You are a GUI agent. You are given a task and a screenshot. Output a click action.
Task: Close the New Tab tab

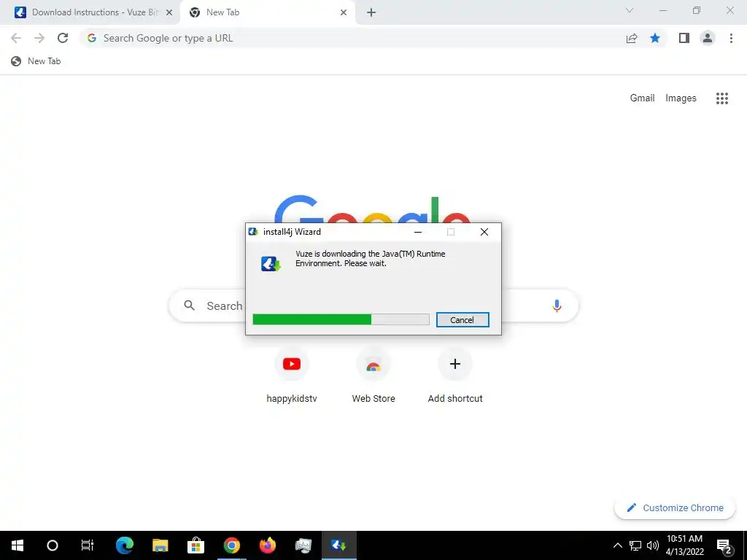point(344,12)
